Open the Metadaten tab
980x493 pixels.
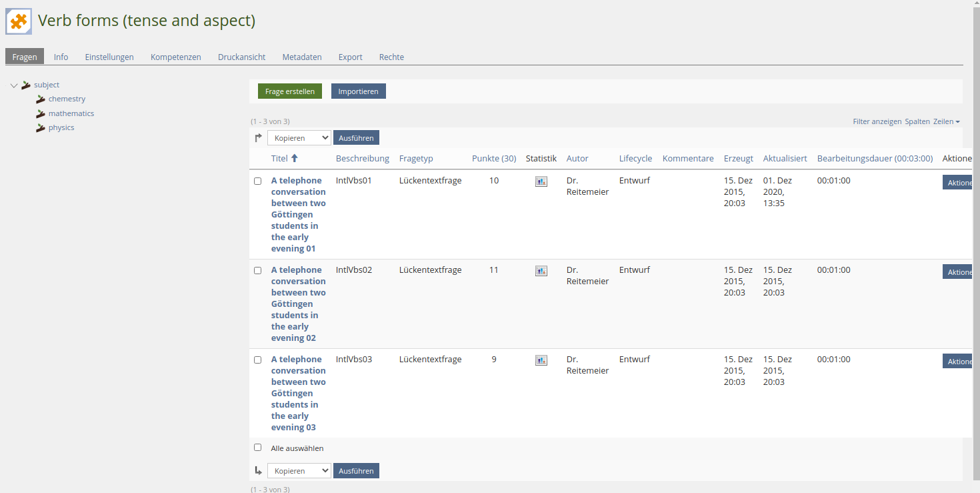coord(302,57)
